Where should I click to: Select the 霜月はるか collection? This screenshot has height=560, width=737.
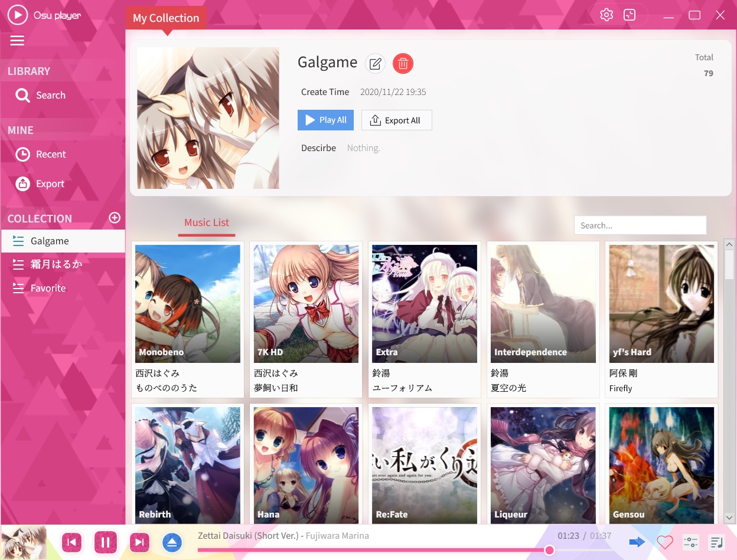63,264
